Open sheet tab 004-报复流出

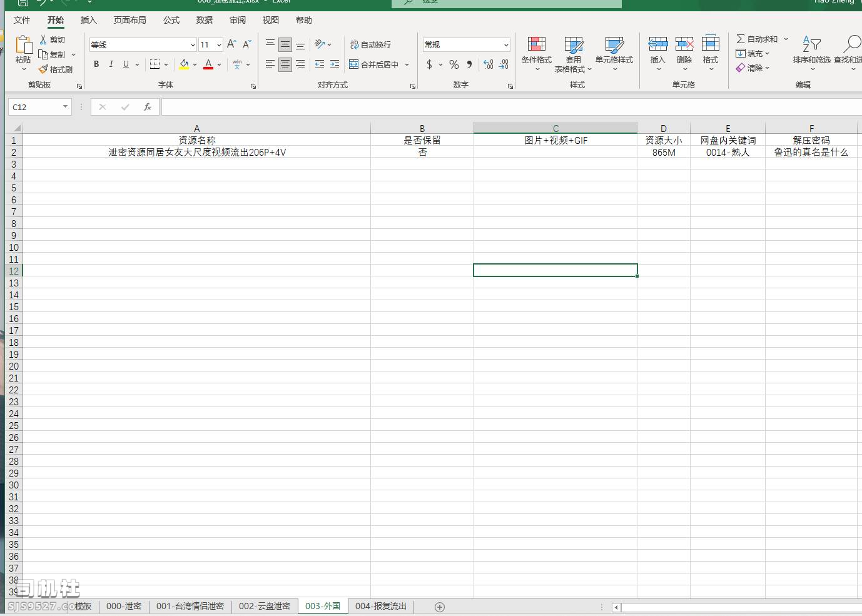point(381,606)
